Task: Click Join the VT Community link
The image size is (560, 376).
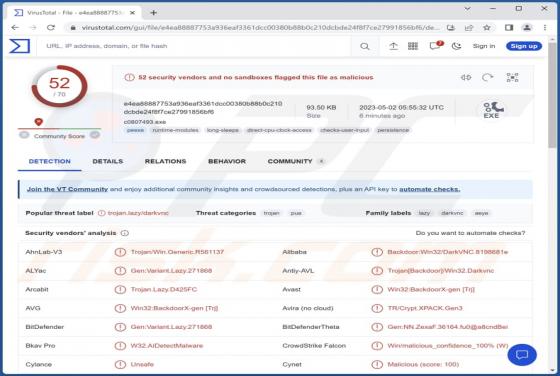Action: click(x=68, y=189)
